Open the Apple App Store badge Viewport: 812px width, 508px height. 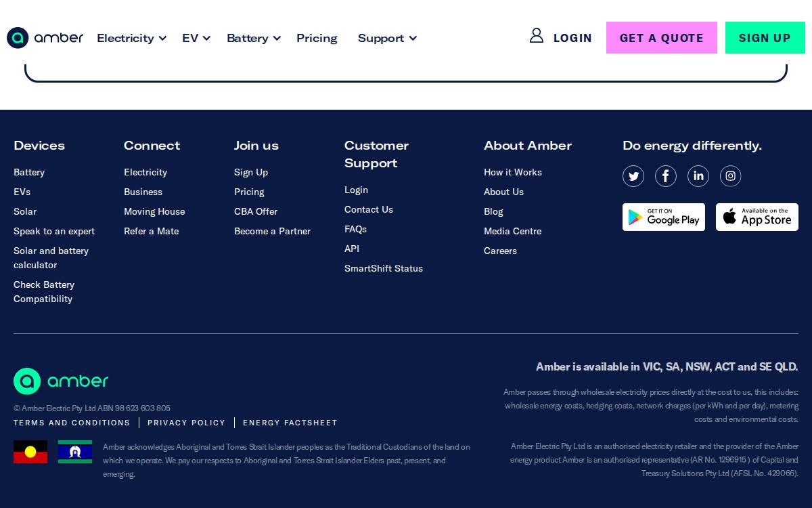(757, 217)
